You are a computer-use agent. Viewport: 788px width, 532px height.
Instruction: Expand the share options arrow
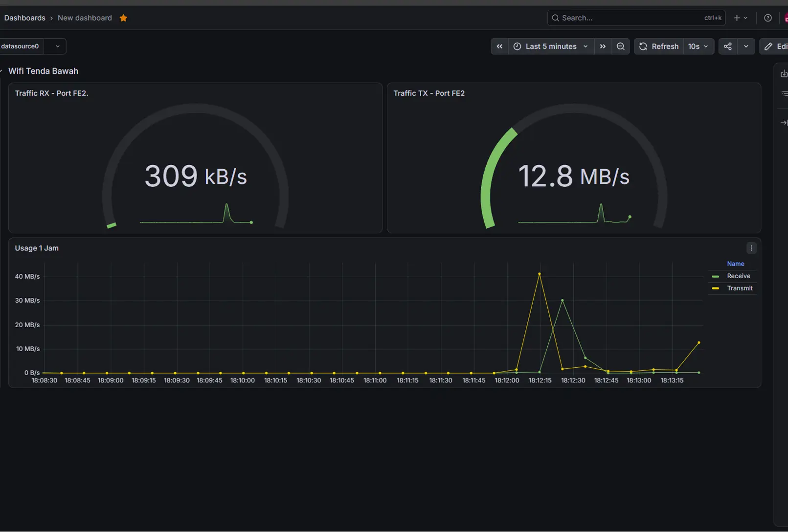746,46
